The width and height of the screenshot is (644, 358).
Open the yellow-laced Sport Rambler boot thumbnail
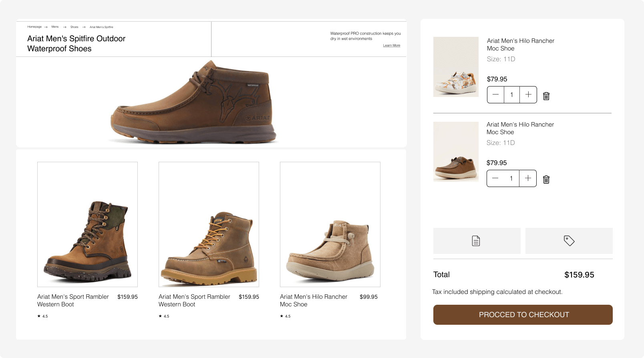tap(209, 224)
